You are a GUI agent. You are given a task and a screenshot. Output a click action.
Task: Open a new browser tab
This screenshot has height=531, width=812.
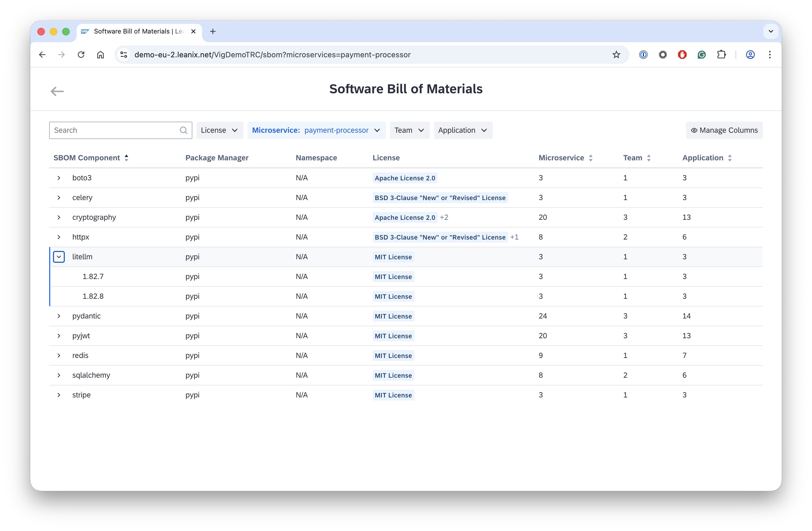[213, 31]
